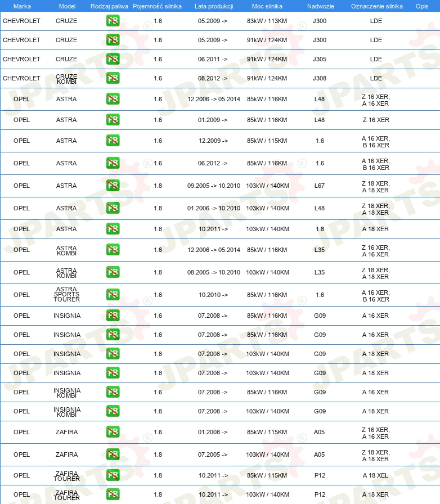Click the Nadwozie column header
Viewport: 440px width, 504px height.
[320, 6]
